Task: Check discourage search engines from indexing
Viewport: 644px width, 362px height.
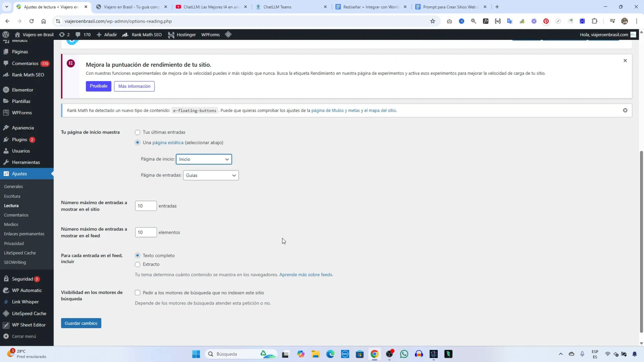Action: tap(137, 292)
